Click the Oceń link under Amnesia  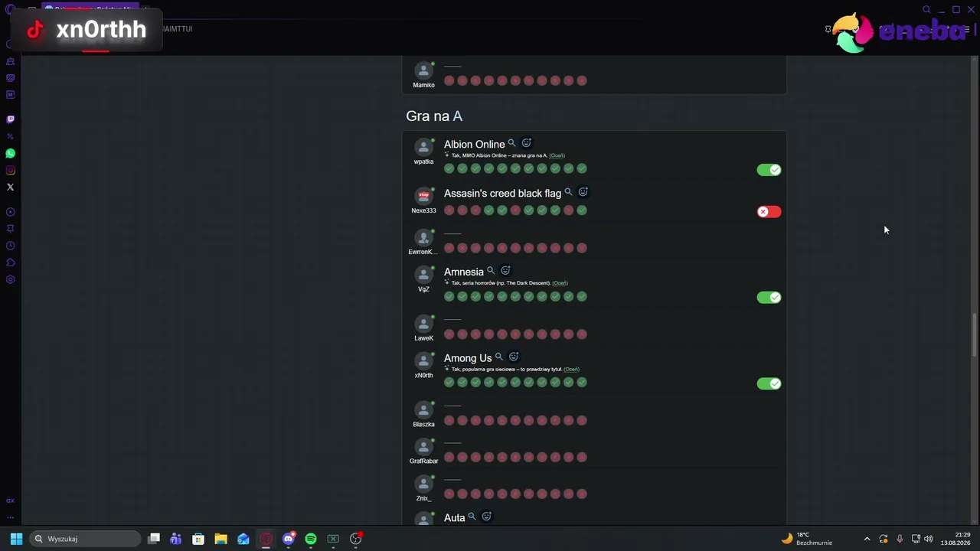[x=560, y=283]
